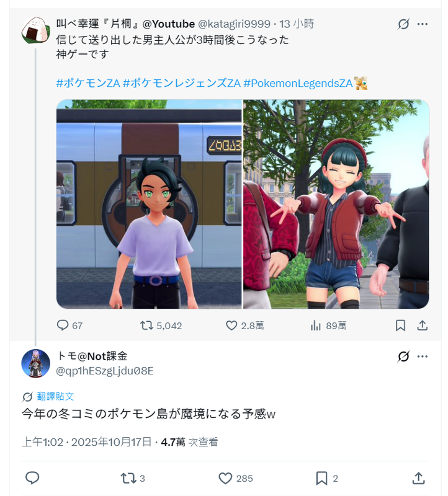The width and height of the screenshot is (448, 496).
Task: Repost the reply with 3 reposts
Action: [x=128, y=478]
